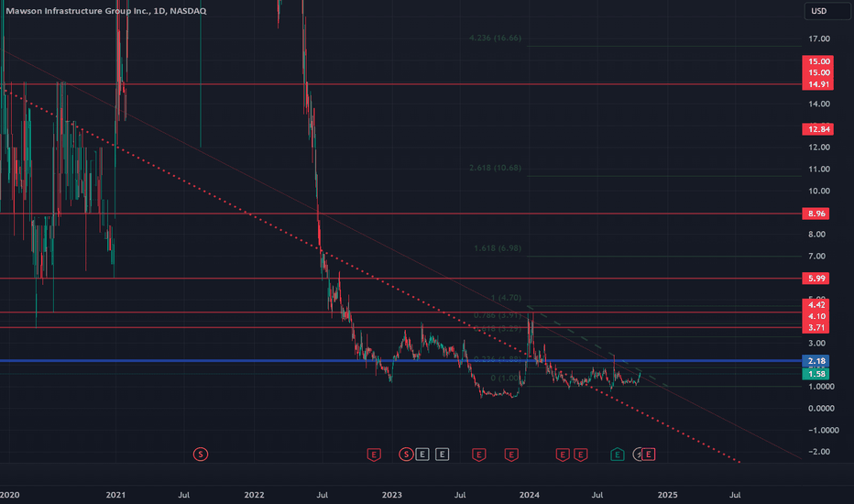Viewport: 854px width, 504px height.
Task: Select the blue 2.18 price label
Action: (x=816, y=361)
